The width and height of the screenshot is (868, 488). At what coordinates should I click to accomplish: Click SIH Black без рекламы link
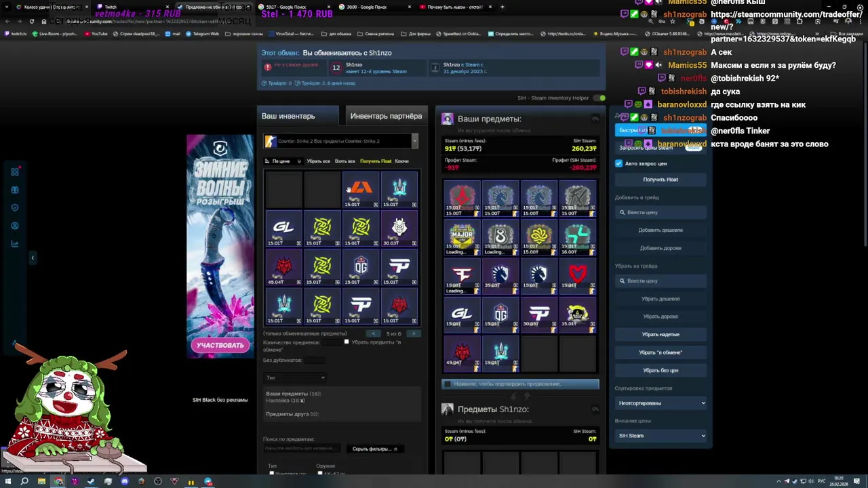[x=220, y=400]
